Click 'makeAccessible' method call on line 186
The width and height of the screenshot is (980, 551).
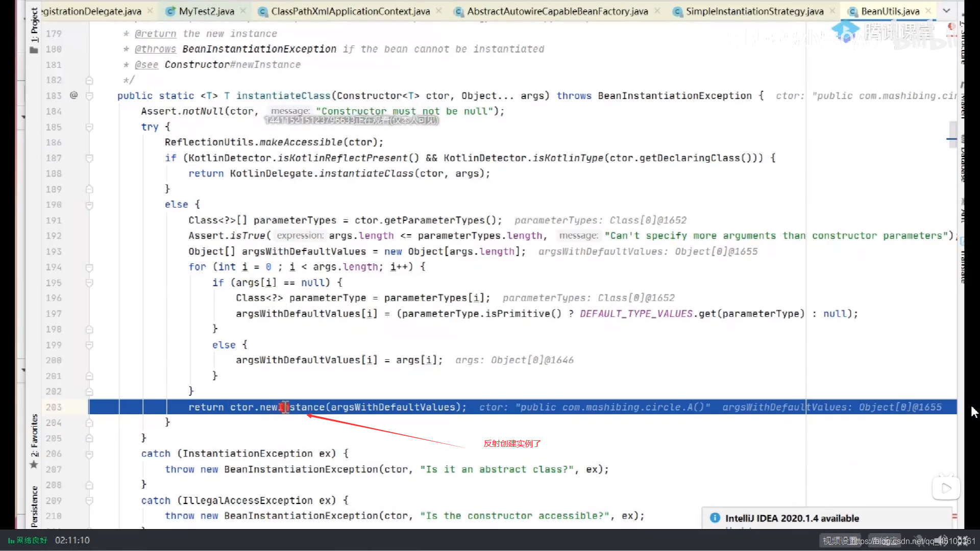click(301, 142)
